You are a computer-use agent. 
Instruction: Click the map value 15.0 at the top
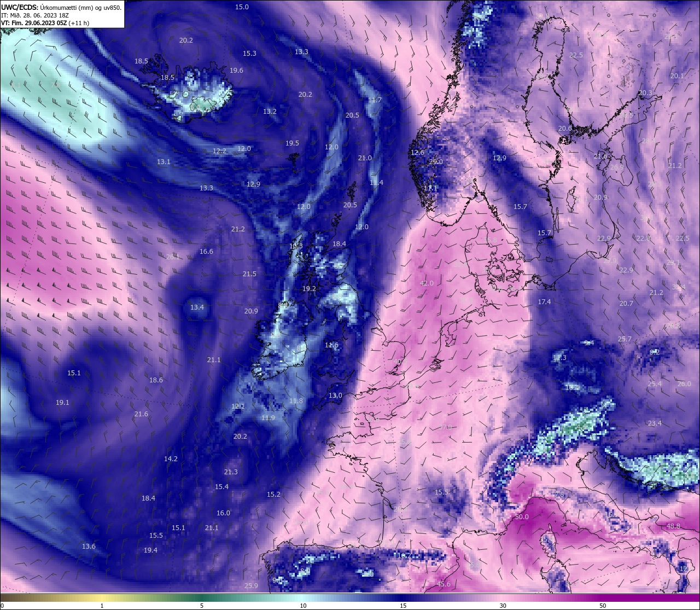242,7
